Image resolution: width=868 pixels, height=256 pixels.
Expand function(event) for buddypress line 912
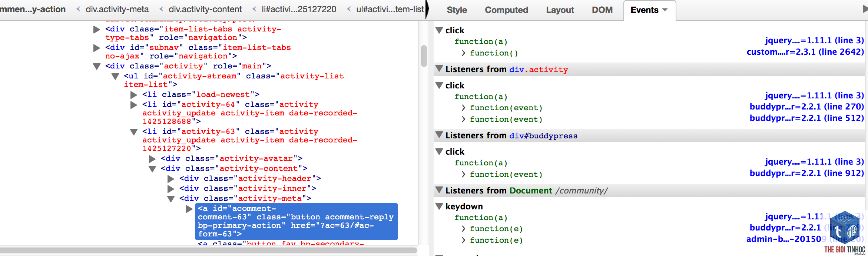point(464,174)
